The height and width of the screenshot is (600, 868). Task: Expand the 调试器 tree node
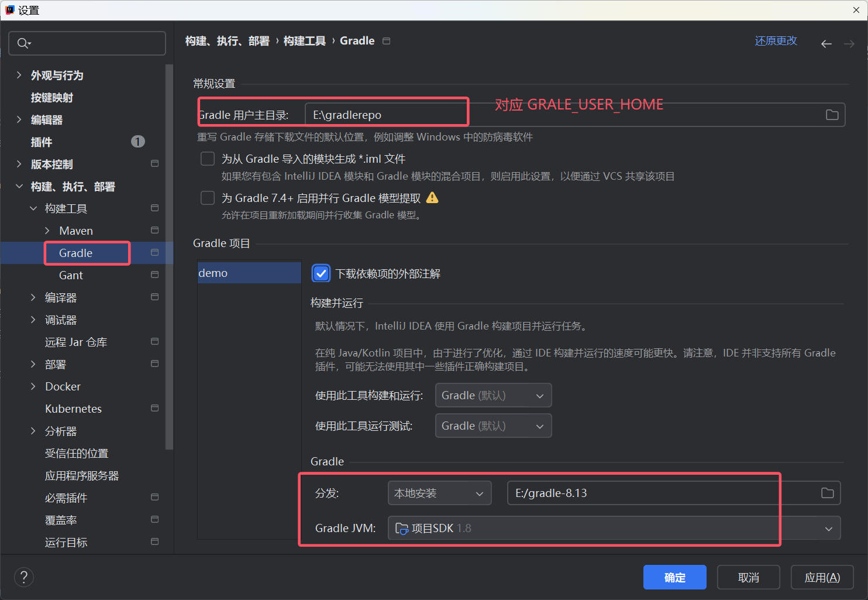pos(33,320)
